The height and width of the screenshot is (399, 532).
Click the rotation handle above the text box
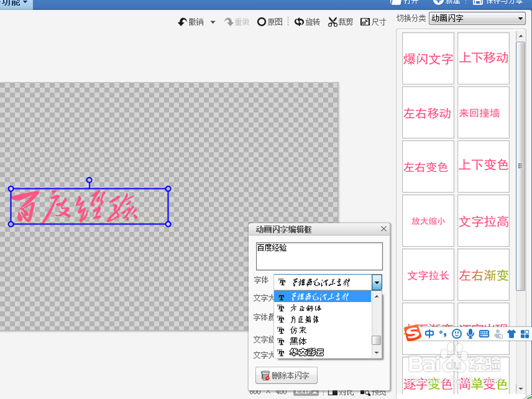coord(89,180)
